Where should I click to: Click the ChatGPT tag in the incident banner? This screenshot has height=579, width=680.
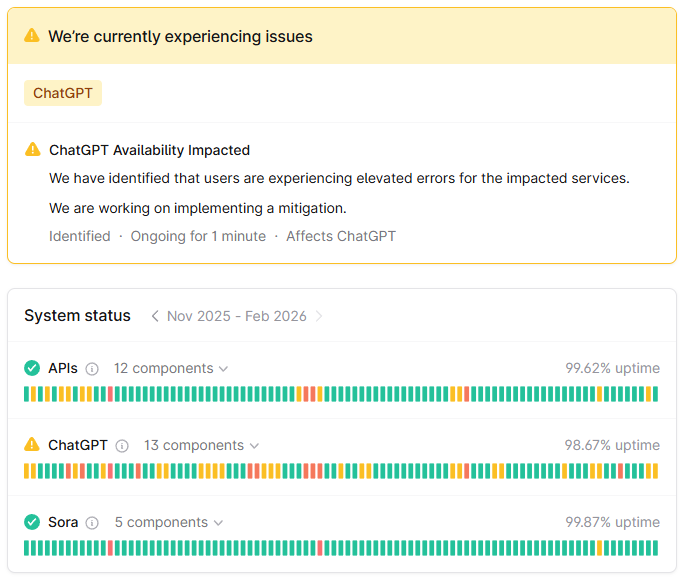click(x=63, y=93)
